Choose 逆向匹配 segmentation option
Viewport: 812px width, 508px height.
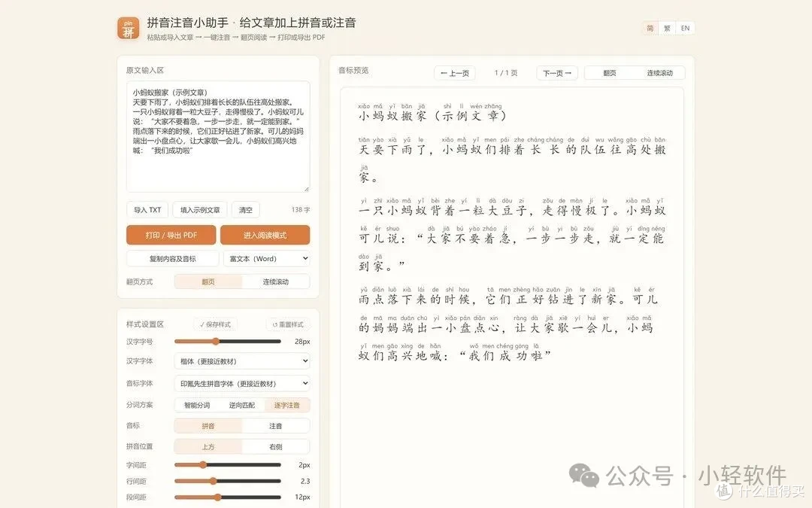point(242,405)
